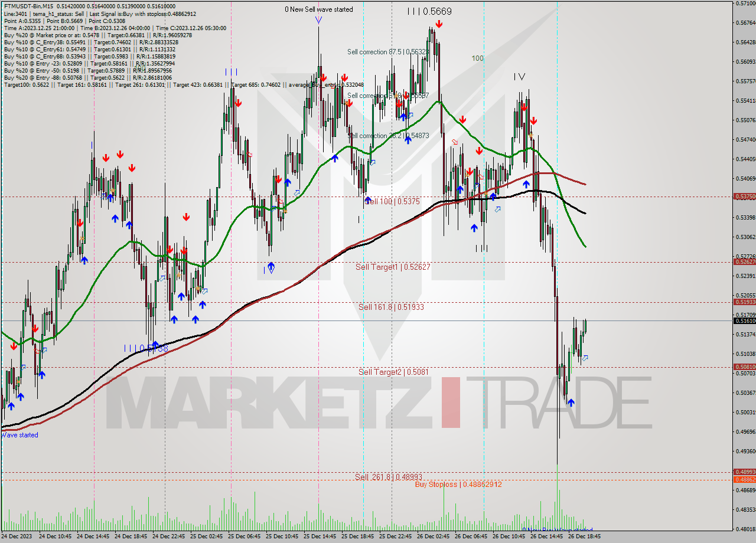Select the 'Buy Stoploss | 0.48862912' label

[458, 485]
